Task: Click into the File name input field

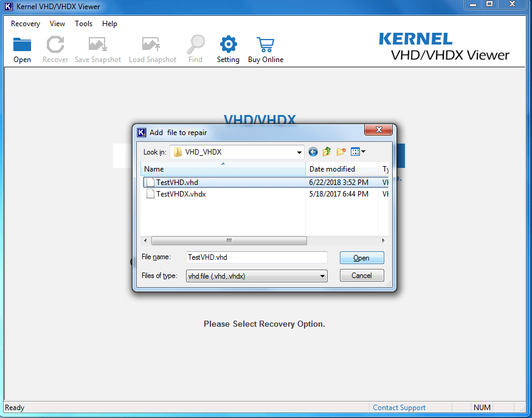Action: coord(257,257)
